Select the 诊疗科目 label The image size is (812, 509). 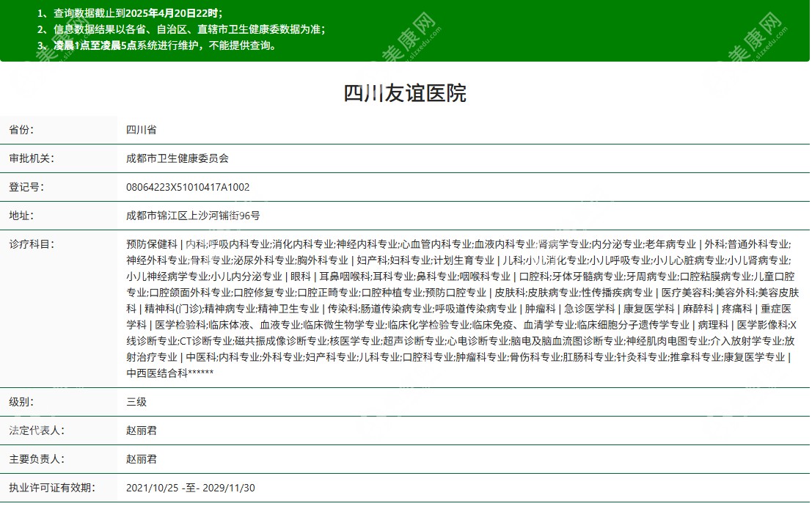point(32,244)
